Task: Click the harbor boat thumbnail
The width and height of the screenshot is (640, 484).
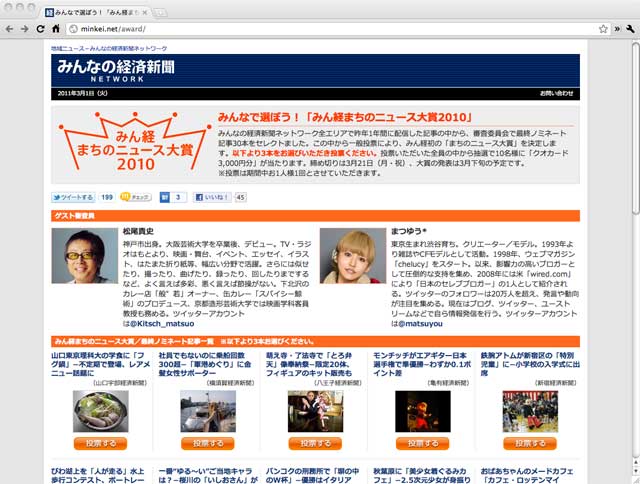Action: [x=208, y=411]
